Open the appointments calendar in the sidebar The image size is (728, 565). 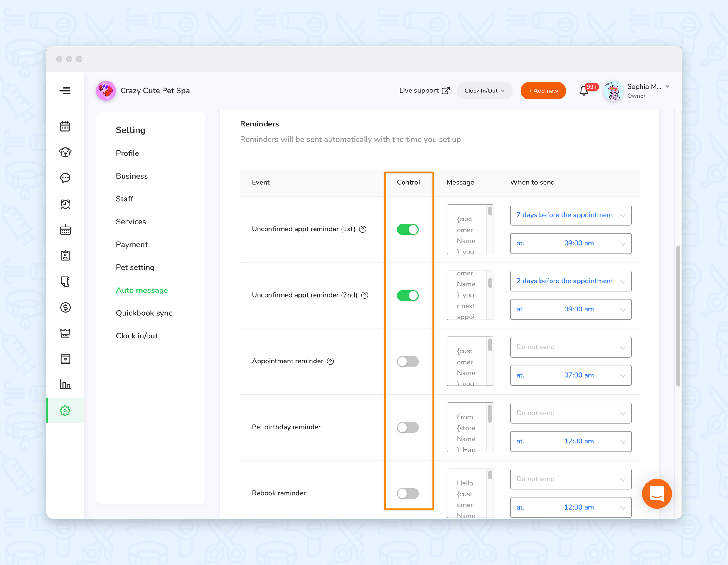pyautogui.click(x=65, y=126)
